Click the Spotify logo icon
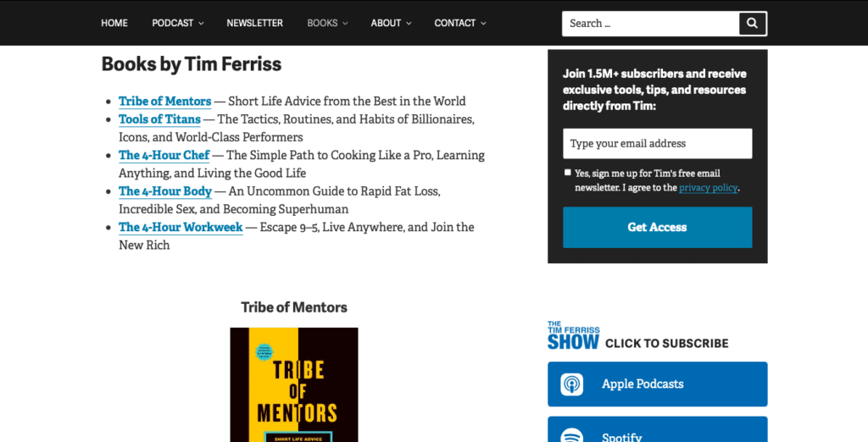Screen dimensions: 868x442 (572, 435)
